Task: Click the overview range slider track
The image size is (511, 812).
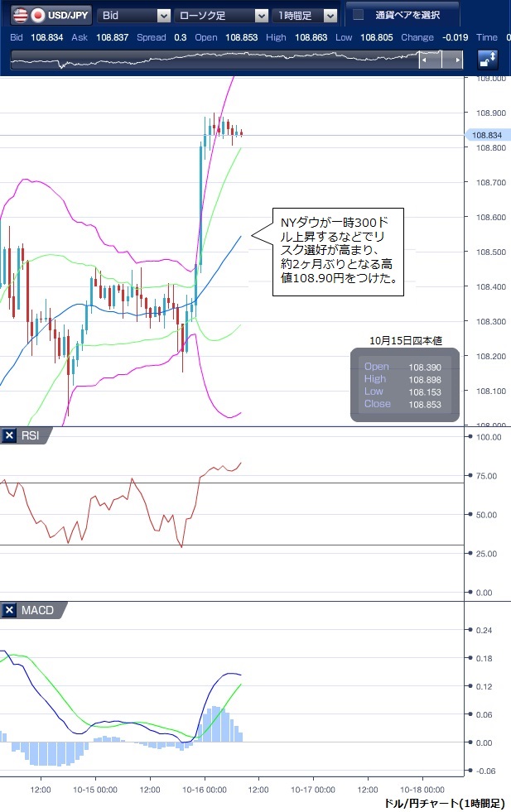Action: (215, 60)
